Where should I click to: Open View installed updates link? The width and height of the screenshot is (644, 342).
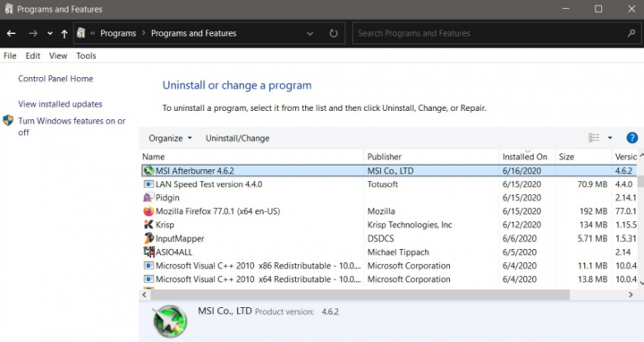click(x=60, y=104)
